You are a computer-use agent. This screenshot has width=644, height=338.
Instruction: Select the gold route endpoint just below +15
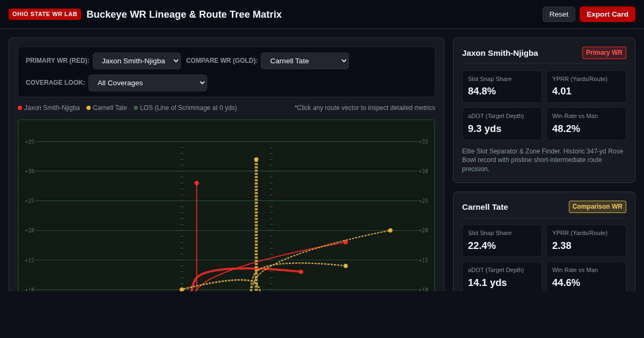346,266
